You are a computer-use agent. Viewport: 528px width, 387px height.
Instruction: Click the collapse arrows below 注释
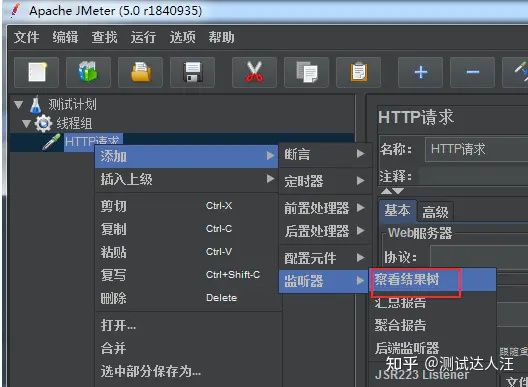tap(392, 191)
